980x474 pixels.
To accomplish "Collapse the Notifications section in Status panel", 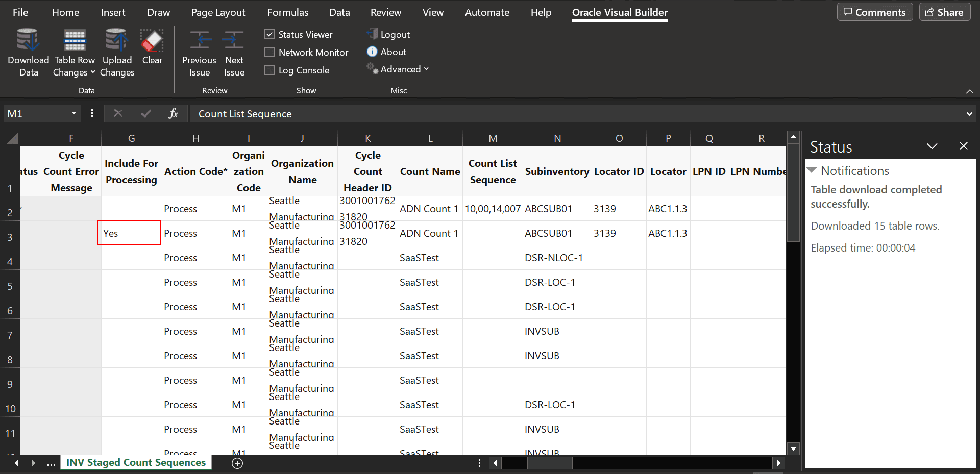I will (x=812, y=170).
